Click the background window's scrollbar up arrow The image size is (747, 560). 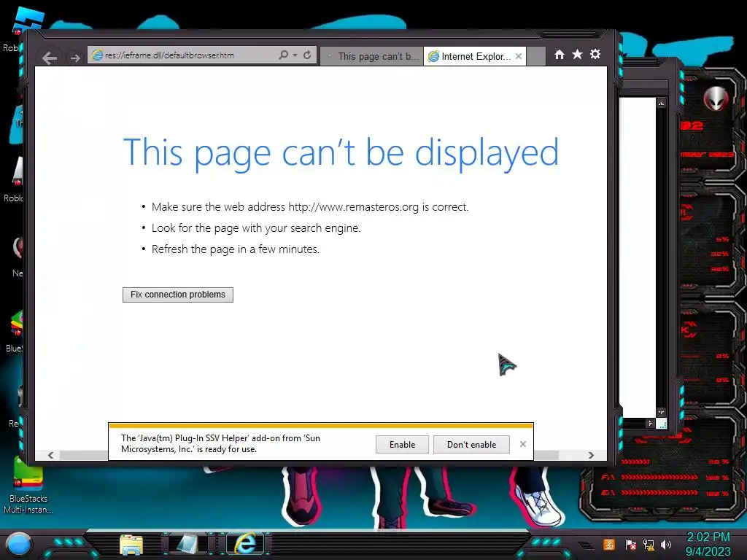click(661, 104)
